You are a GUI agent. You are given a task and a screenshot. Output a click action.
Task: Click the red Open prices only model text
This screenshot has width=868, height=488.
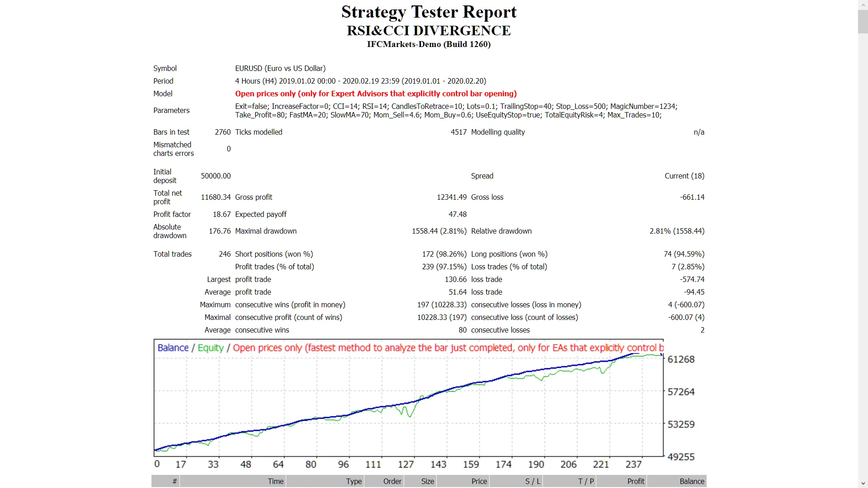[x=375, y=94]
